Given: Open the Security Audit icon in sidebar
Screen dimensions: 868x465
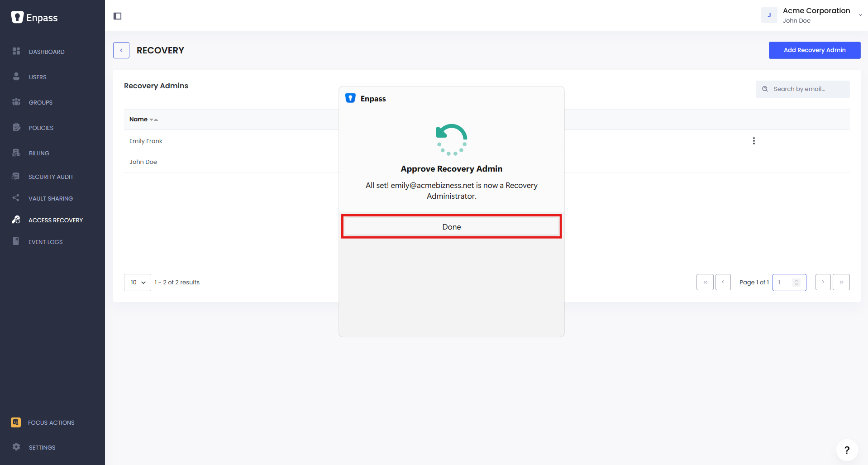Looking at the screenshot, I should 16,176.
